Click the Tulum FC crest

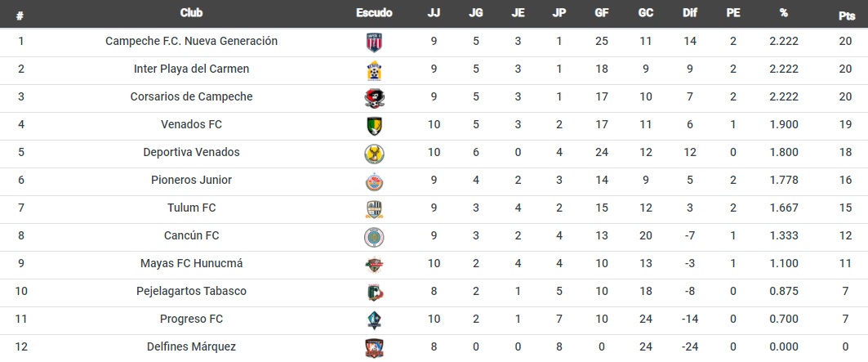pyautogui.click(x=374, y=209)
